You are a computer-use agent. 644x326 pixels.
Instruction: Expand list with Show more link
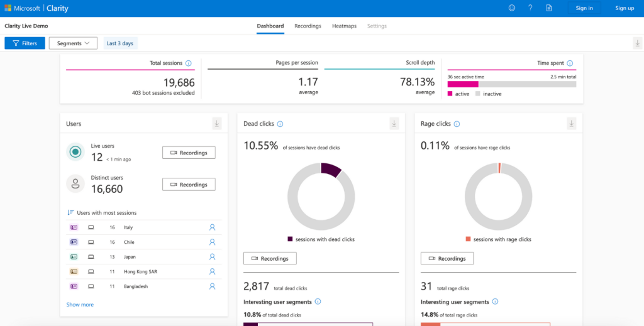pyautogui.click(x=80, y=305)
